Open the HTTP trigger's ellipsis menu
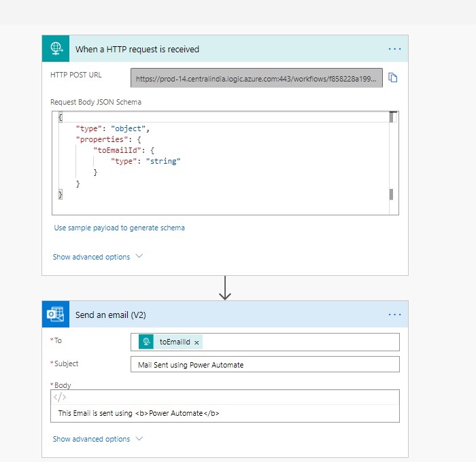Image resolution: width=476 pixels, height=462 pixels. point(394,49)
